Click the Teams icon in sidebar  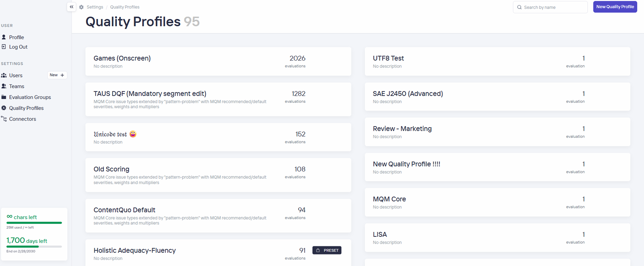[x=4, y=86]
